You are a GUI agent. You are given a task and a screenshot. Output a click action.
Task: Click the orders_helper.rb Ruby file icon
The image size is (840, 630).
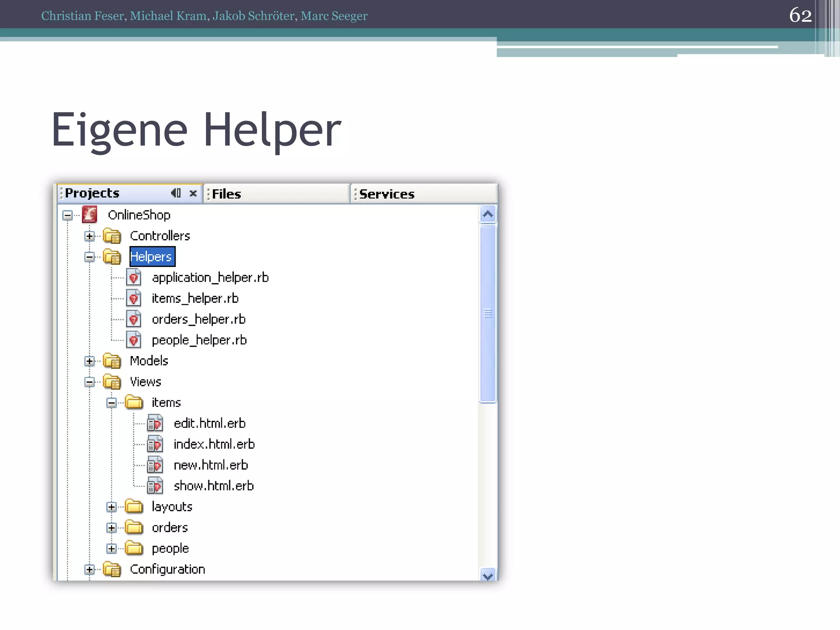134,319
